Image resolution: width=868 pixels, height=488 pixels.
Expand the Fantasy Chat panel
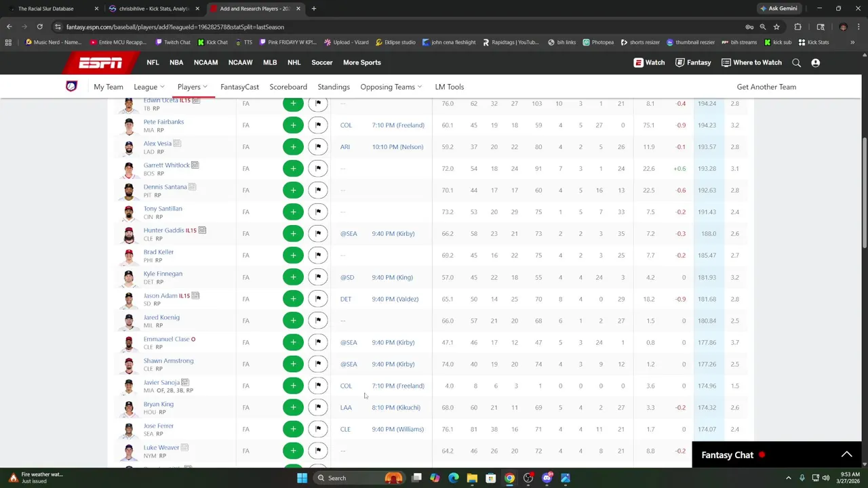point(846,455)
